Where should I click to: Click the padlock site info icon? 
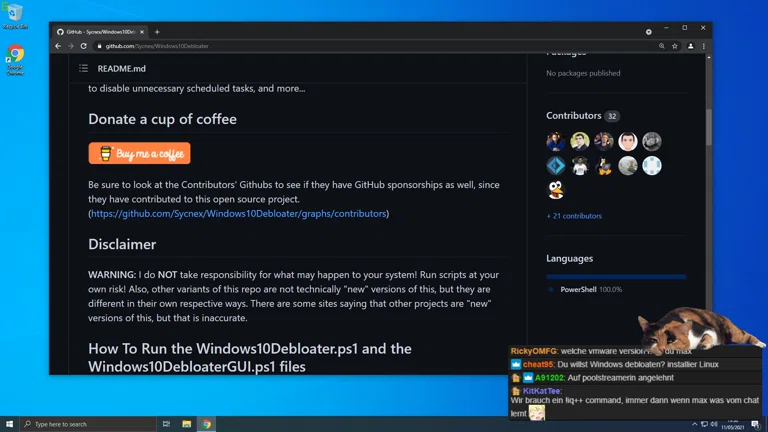pyautogui.click(x=99, y=46)
